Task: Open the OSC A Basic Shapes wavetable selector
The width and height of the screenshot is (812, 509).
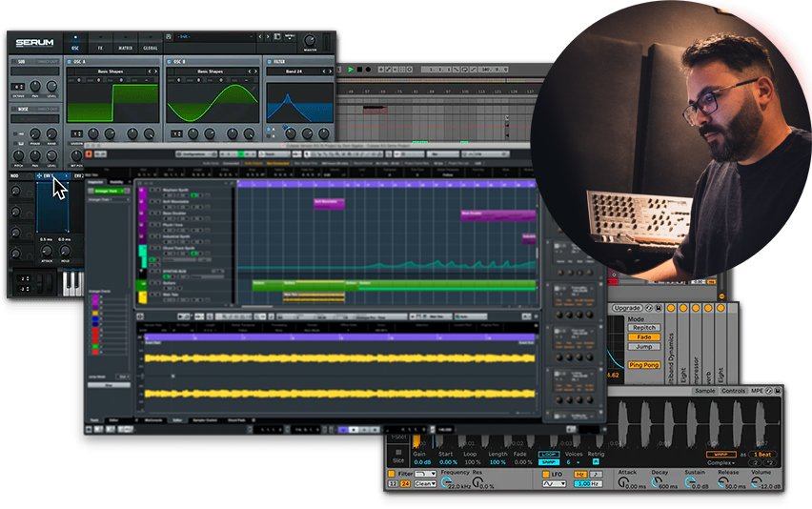Action: click(x=111, y=71)
